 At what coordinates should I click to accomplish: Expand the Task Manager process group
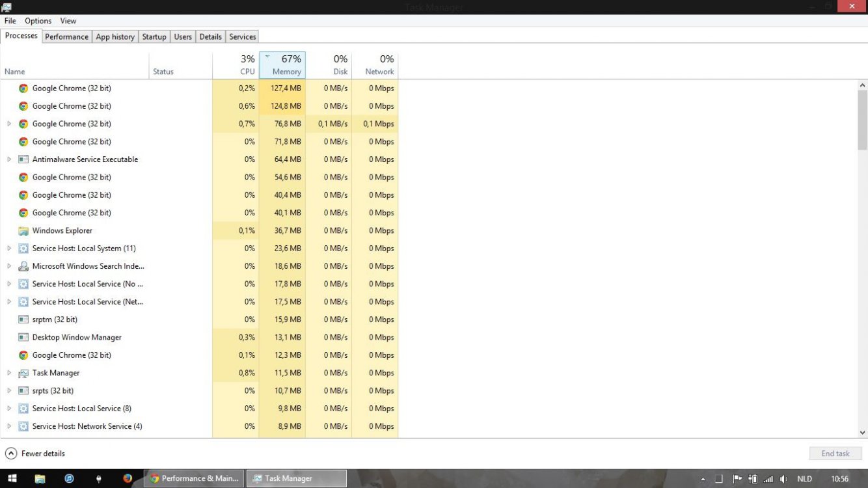(x=9, y=373)
